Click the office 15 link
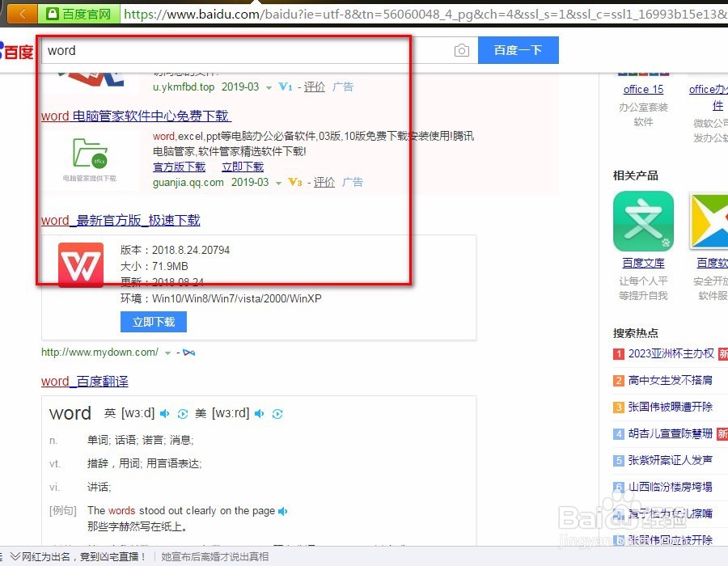The width and height of the screenshot is (728, 566). point(643,89)
